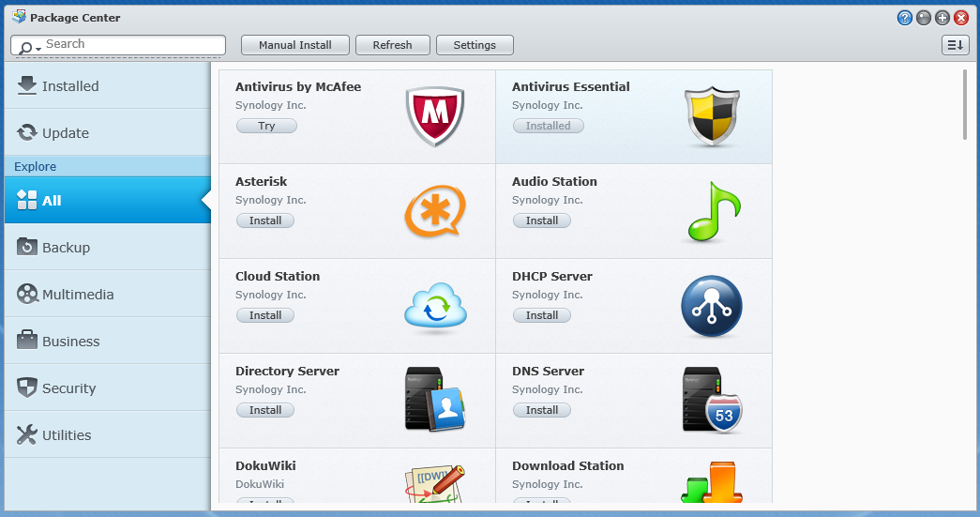Image resolution: width=980 pixels, height=517 pixels.
Task: Open help with the question mark icon
Action: [904, 18]
